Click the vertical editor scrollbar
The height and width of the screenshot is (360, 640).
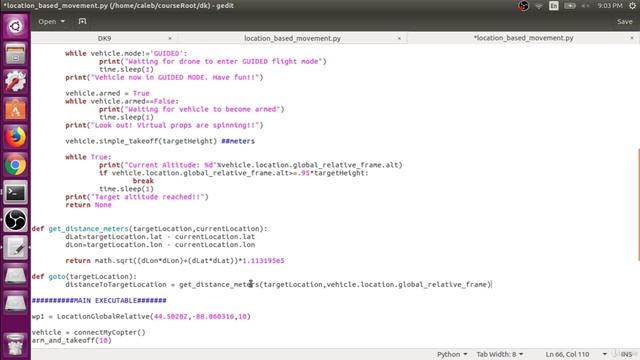638,204
